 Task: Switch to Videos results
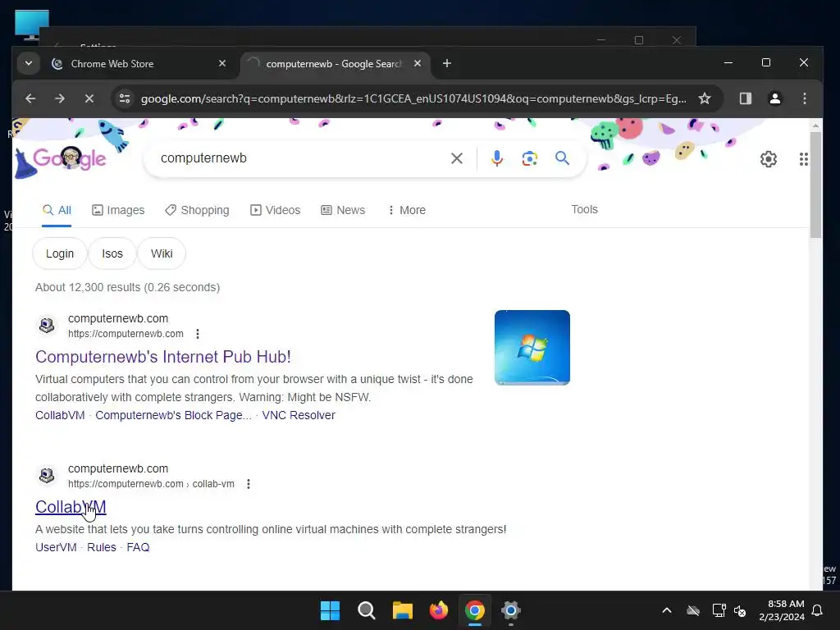[x=276, y=210]
